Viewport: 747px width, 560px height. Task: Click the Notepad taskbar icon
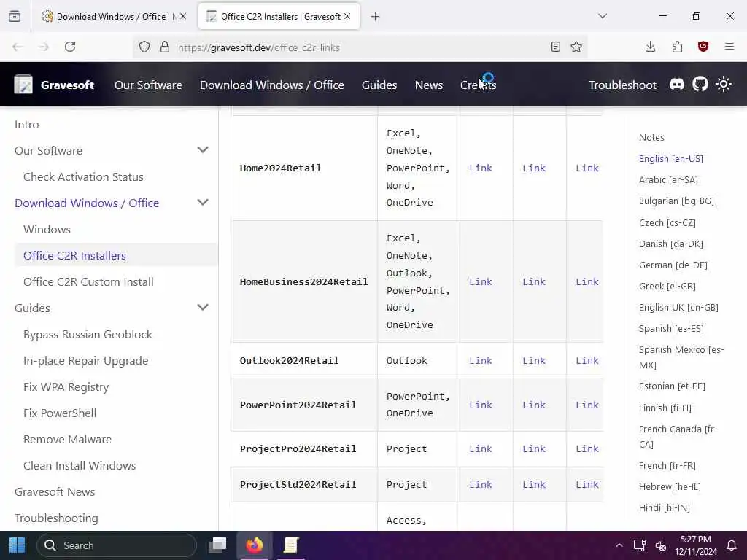291,545
